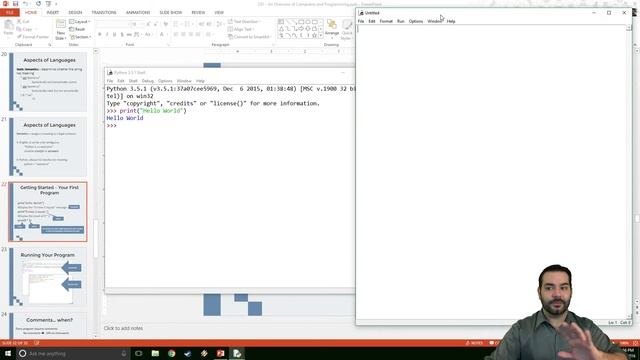Screen dimensions: 640x360
Task: Select the Getting Started - Your First Program thumbnail
Action: pyautogui.click(x=48, y=212)
